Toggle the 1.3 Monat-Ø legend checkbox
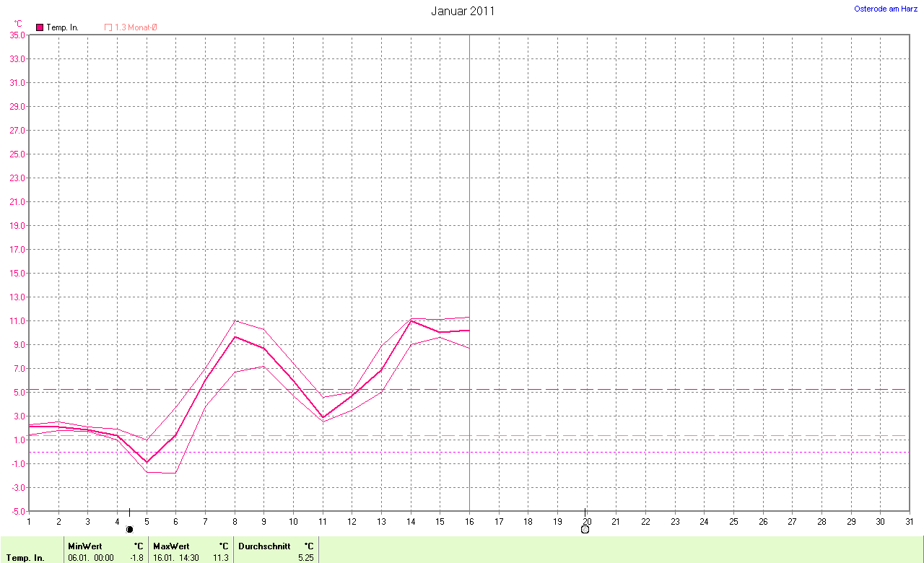 [108, 27]
